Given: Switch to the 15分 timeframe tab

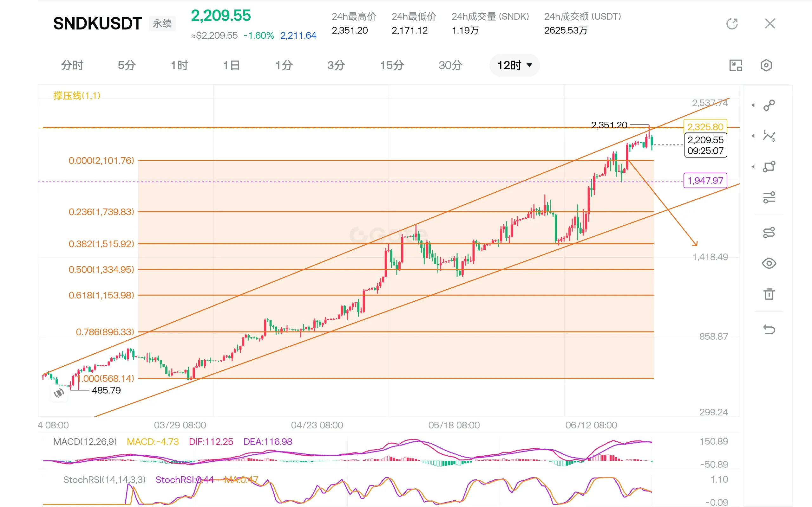Looking at the screenshot, I should pyautogui.click(x=392, y=65).
